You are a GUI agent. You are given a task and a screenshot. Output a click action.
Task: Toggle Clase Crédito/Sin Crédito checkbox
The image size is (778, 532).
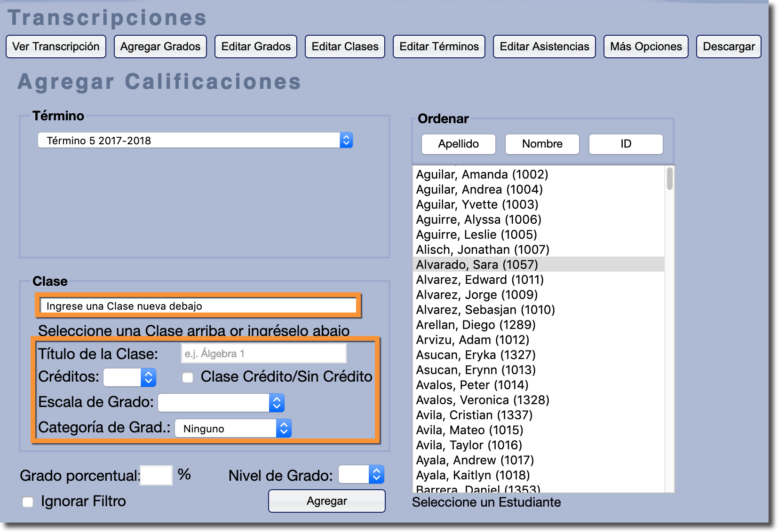pos(188,377)
